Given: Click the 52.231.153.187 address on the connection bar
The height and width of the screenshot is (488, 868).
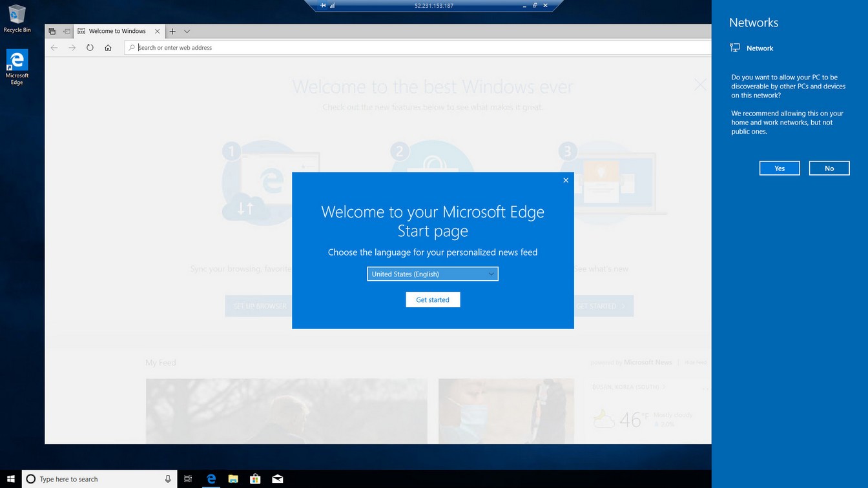Looking at the screenshot, I should tap(434, 6).
